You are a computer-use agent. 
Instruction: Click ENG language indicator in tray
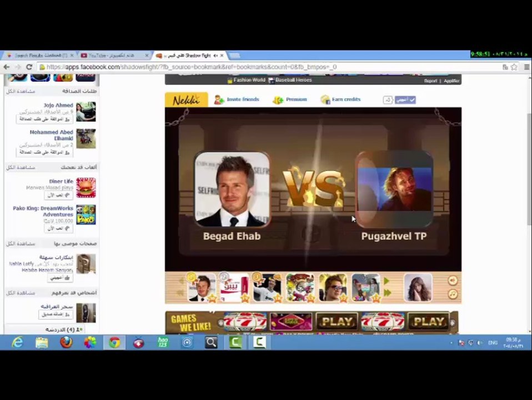point(493,343)
